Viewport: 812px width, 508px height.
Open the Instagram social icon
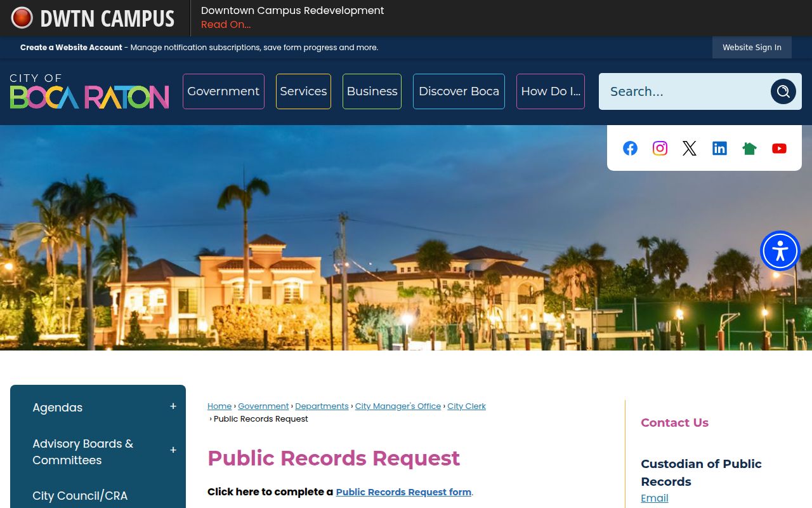(660, 148)
